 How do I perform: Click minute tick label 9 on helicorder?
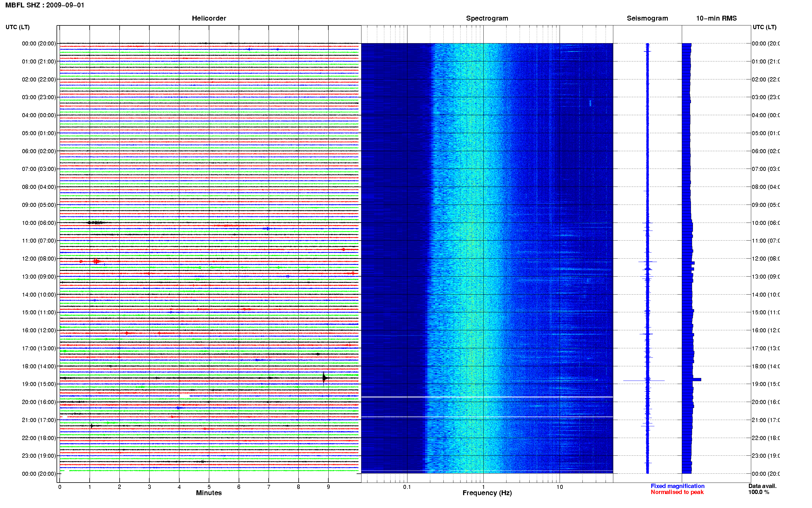coord(328,487)
